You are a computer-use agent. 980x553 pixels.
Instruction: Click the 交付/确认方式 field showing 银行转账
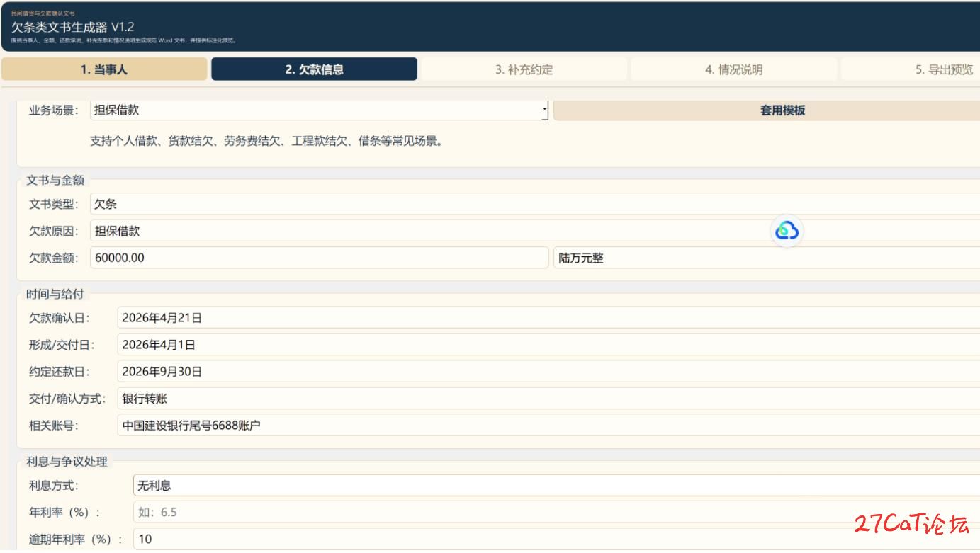(x=547, y=399)
